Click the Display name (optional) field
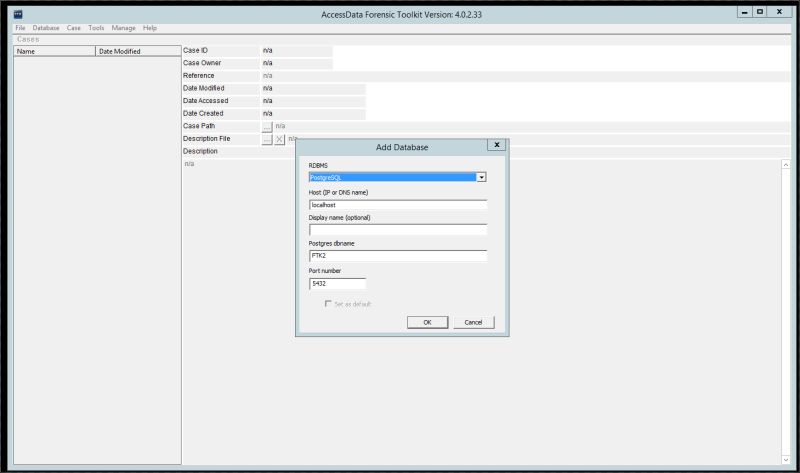This screenshot has height=473, width=800. point(397,230)
